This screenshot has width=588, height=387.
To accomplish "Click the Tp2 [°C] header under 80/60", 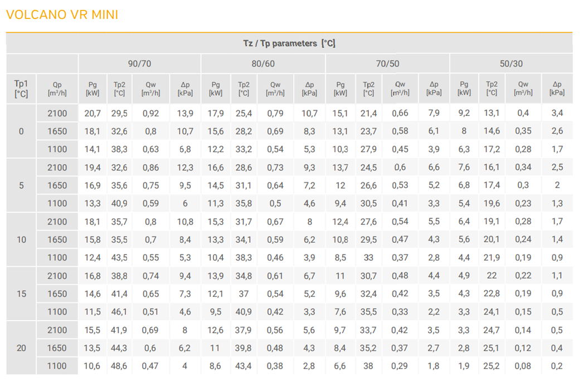I will click(x=244, y=89).
